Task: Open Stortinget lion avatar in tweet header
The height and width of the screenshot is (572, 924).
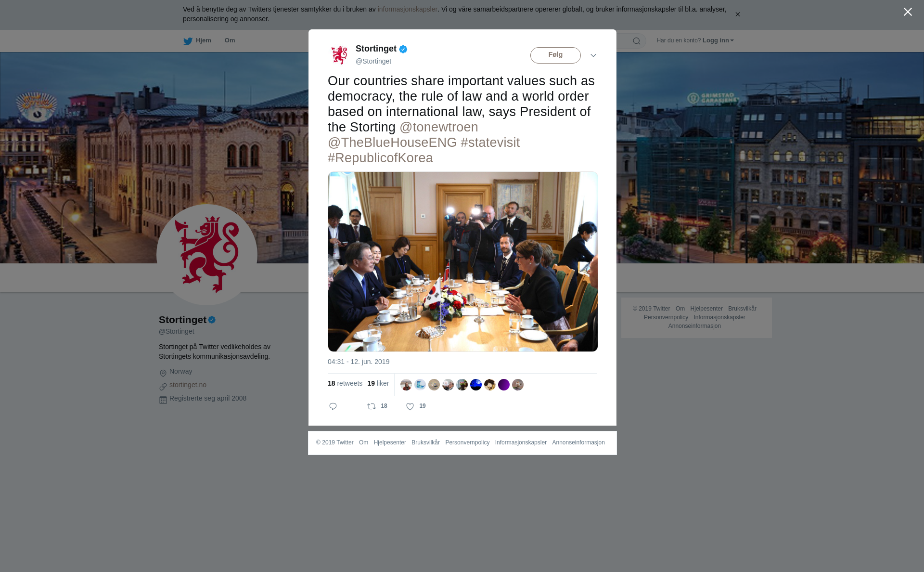Action: (339, 55)
